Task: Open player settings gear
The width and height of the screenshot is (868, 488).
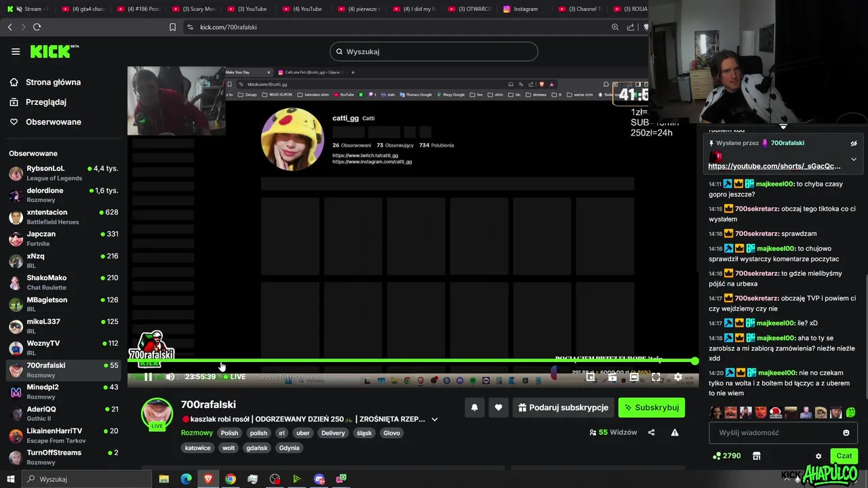Action: tap(677, 378)
